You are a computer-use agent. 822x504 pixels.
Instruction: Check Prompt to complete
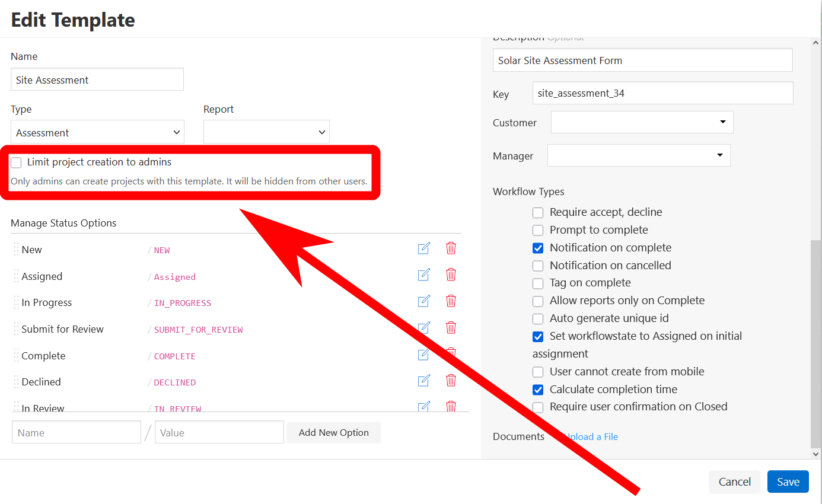click(538, 230)
